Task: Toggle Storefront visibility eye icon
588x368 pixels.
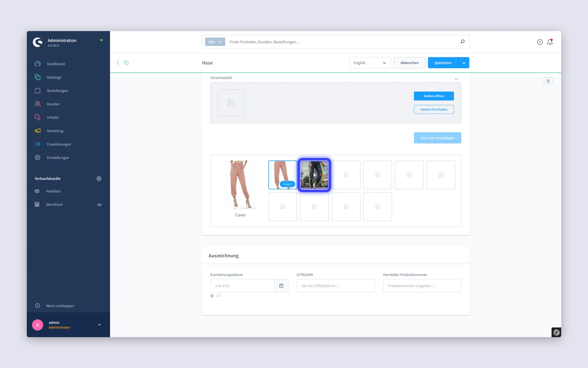Action: [99, 205]
